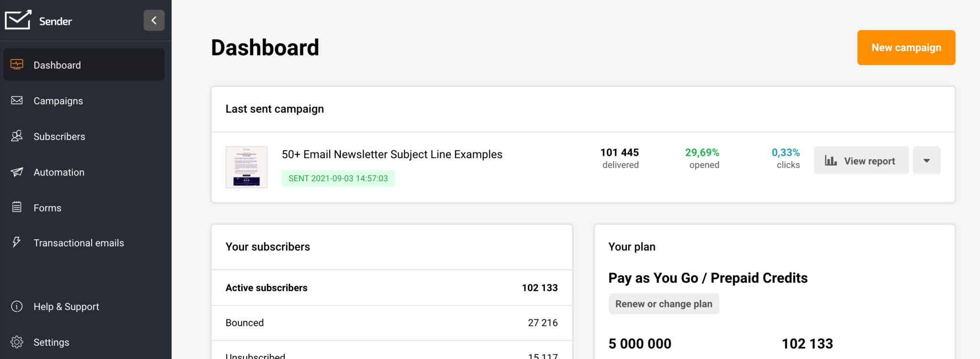
Task: Click the Dashboard monitor icon
Action: (x=17, y=65)
